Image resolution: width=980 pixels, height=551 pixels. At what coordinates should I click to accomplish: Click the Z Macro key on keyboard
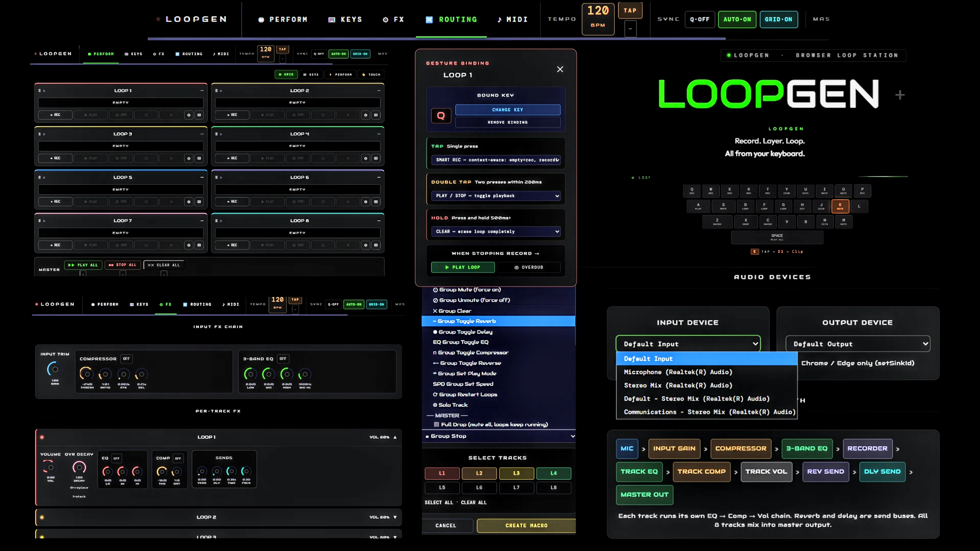(717, 222)
